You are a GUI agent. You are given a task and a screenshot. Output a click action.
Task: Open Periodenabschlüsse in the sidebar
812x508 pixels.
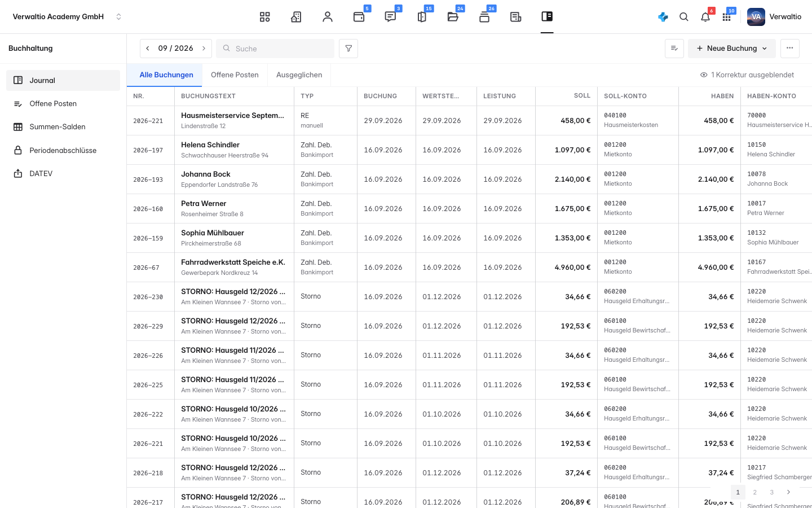click(x=63, y=150)
